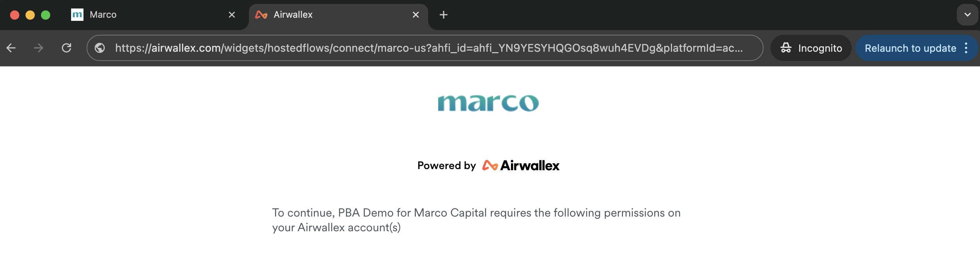Click the Airwallex tab favicon
980x254 pixels.
click(261, 15)
